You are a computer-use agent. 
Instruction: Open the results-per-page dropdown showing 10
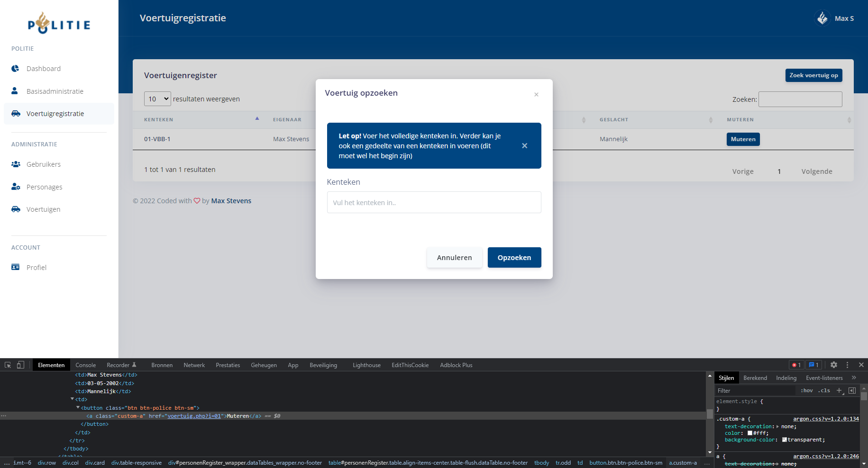coord(157,99)
